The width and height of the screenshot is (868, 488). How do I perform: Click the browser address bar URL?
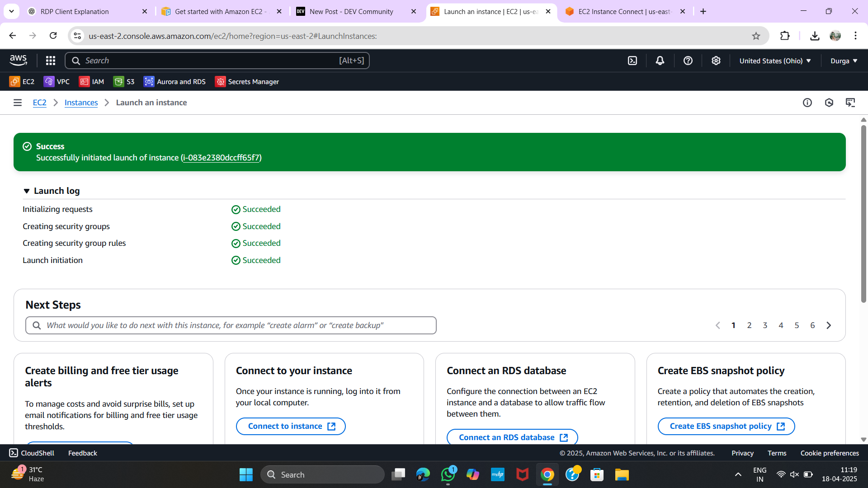(233, 36)
